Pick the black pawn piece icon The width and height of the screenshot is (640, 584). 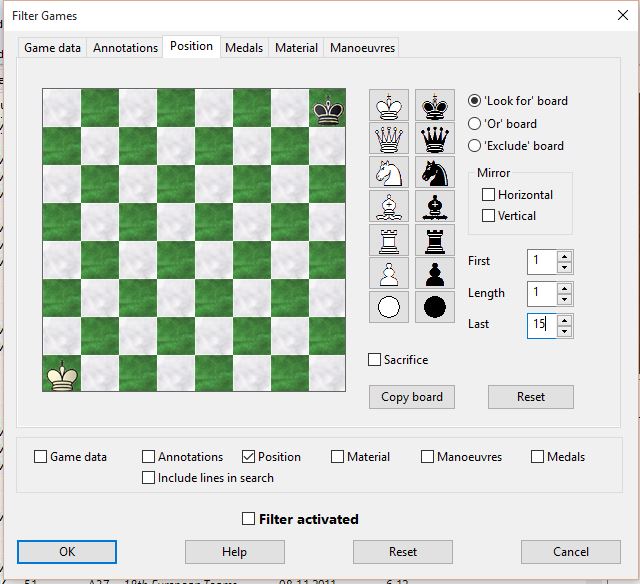tap(434, 273)
